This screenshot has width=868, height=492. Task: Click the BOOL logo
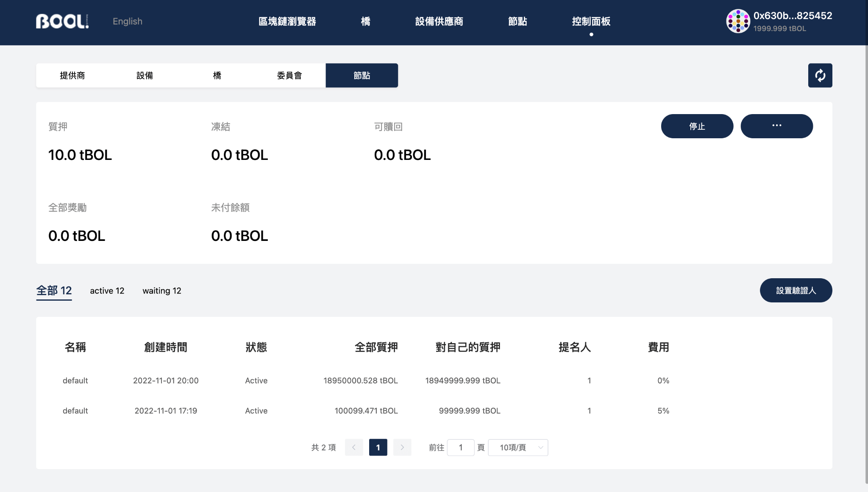(x=62, y=21)
